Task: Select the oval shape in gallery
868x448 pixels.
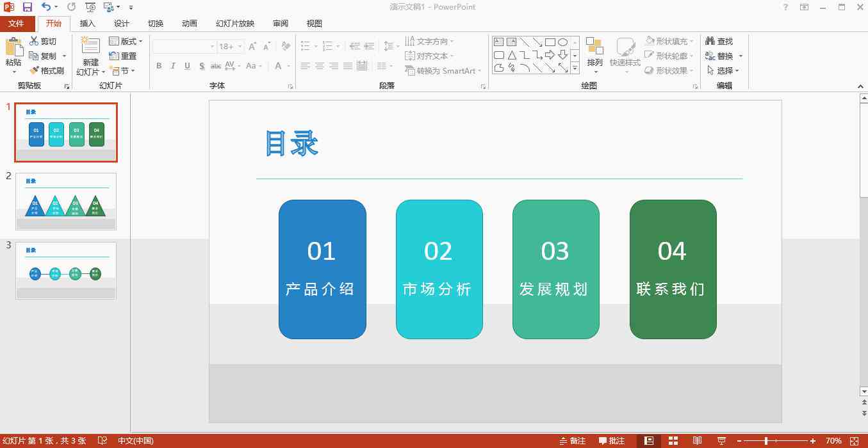Action: (562, 42)
